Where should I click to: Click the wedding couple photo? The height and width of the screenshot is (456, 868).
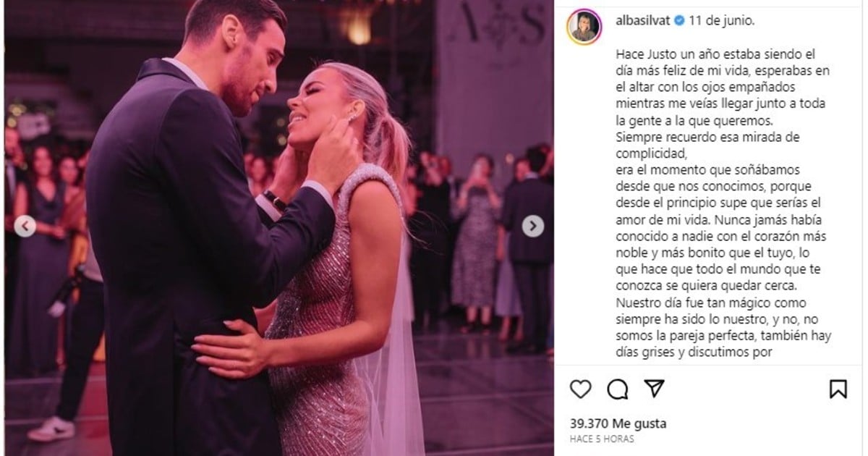(x=279, y=228)
